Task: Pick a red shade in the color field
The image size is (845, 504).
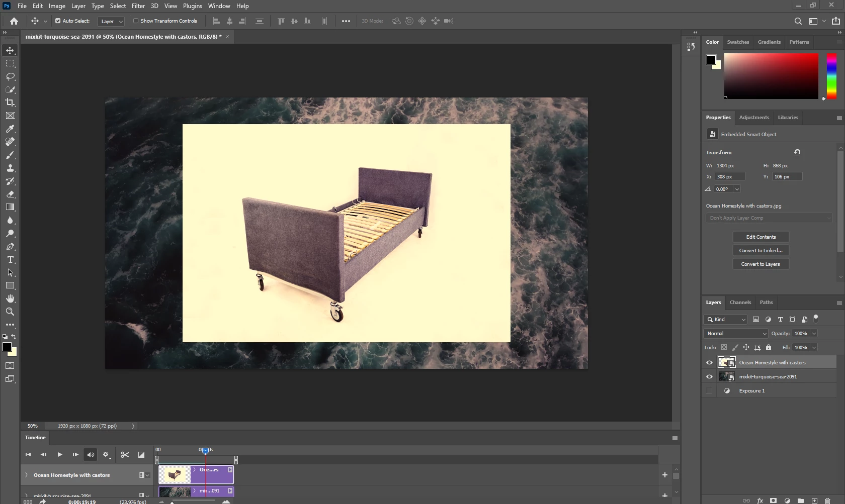Action: pos(771,76)
